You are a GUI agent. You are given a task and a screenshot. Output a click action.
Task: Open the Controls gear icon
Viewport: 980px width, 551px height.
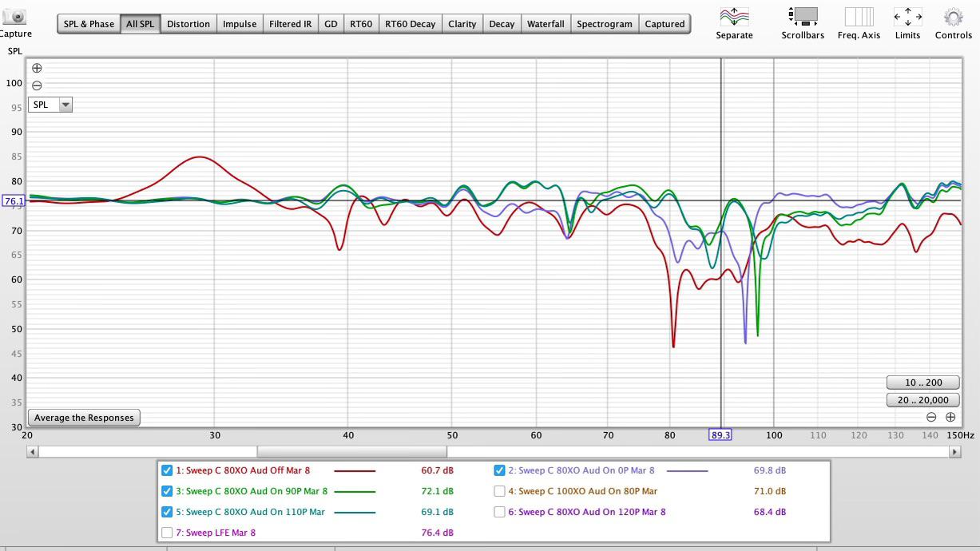pos(953,16)
